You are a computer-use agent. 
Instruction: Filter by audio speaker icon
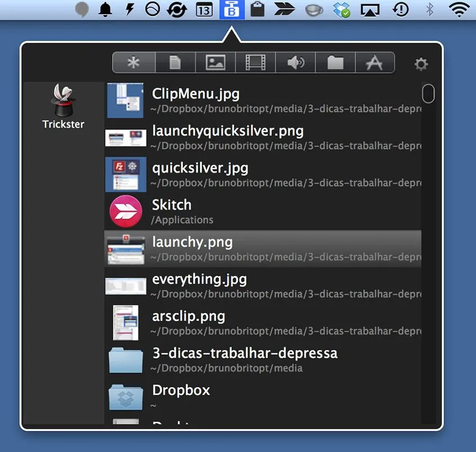(x=296, y=62)
